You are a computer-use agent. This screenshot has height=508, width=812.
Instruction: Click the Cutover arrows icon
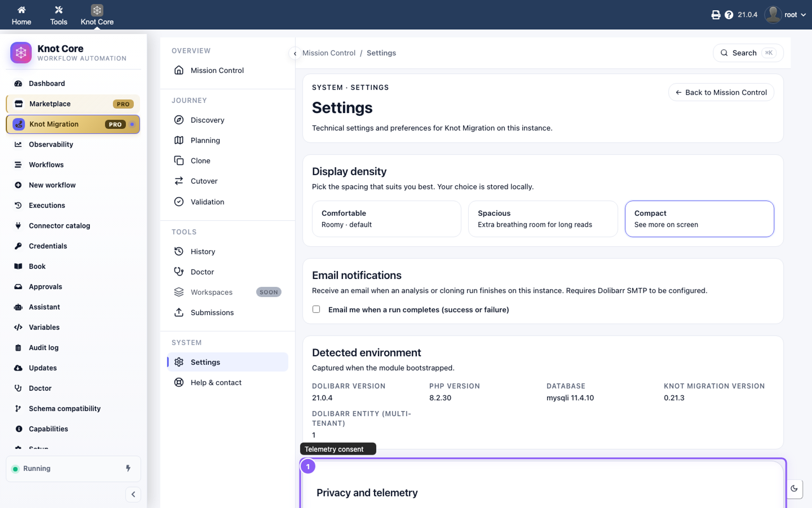click(179, 181)
